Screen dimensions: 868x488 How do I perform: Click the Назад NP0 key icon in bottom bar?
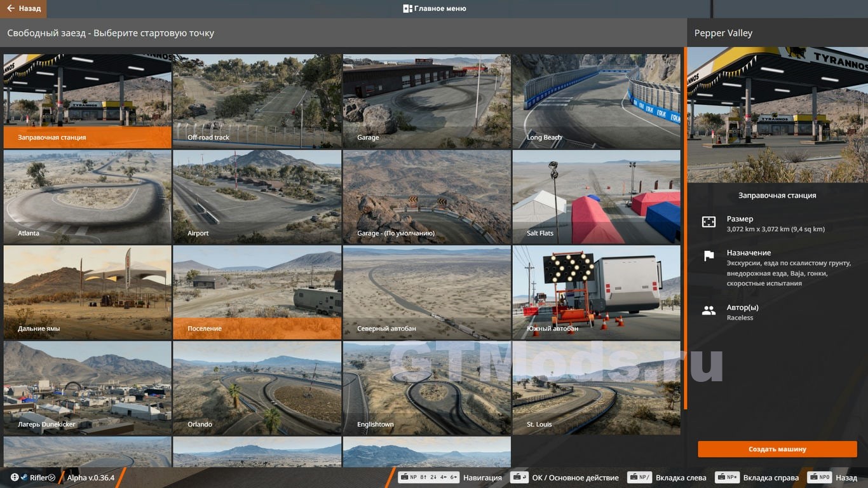[x=820, y=477]
